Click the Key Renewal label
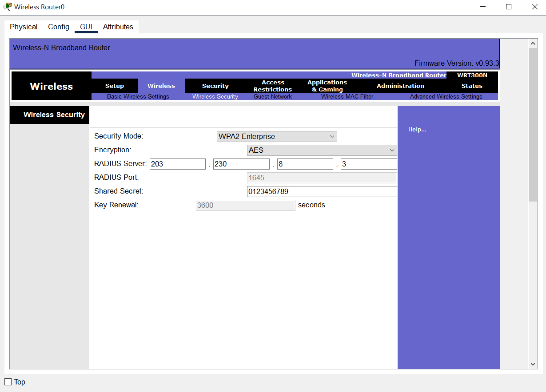Viewport: 546px width, 392px height. [116, 205]
